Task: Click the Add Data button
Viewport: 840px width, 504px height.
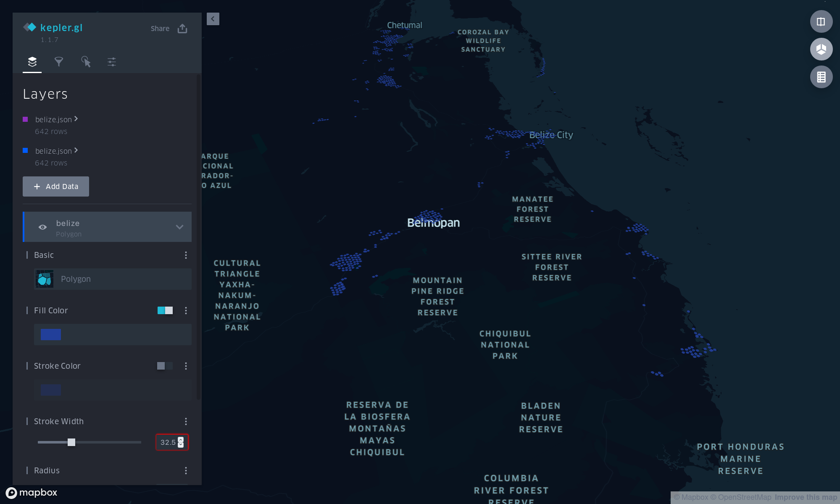Action: pos(56,186)
